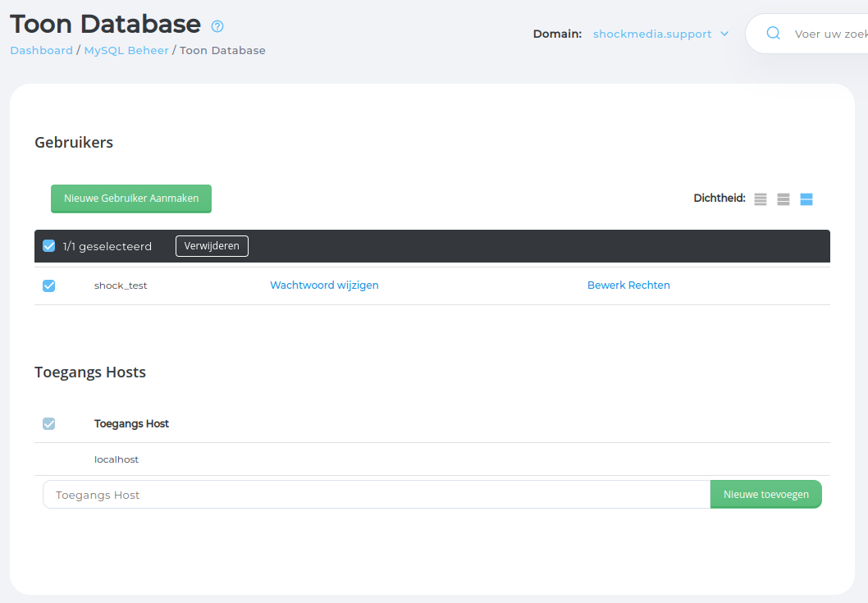868x603 pixels.
Task: Toggle the select-all users checkbox
Action: (x=49, y=246)
